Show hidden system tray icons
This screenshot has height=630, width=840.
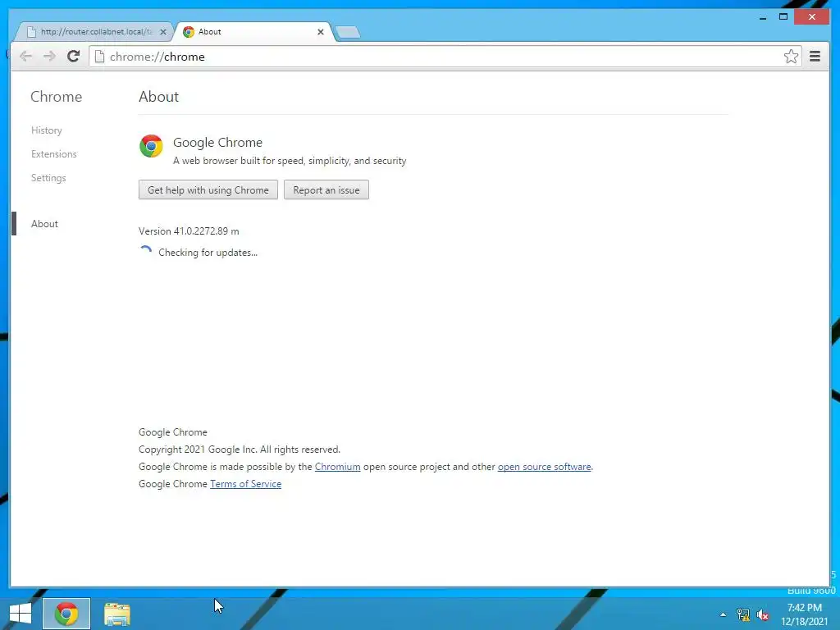click(x=724, y=614)
